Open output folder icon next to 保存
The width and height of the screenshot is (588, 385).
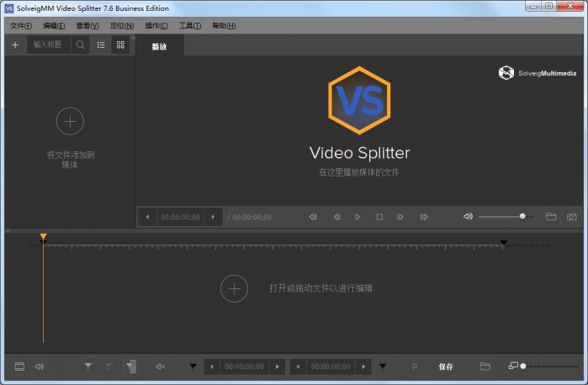tap(485, 367)
